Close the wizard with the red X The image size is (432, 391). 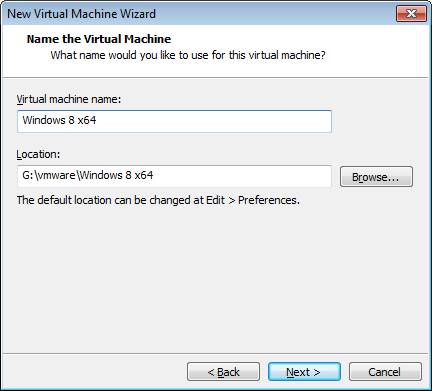pyautogui.click(x=411, y=14)
